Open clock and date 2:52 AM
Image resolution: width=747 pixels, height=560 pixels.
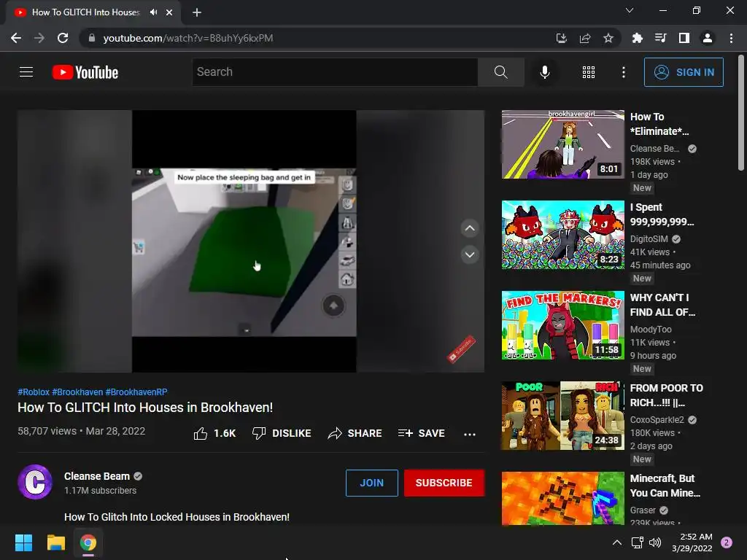692,542
